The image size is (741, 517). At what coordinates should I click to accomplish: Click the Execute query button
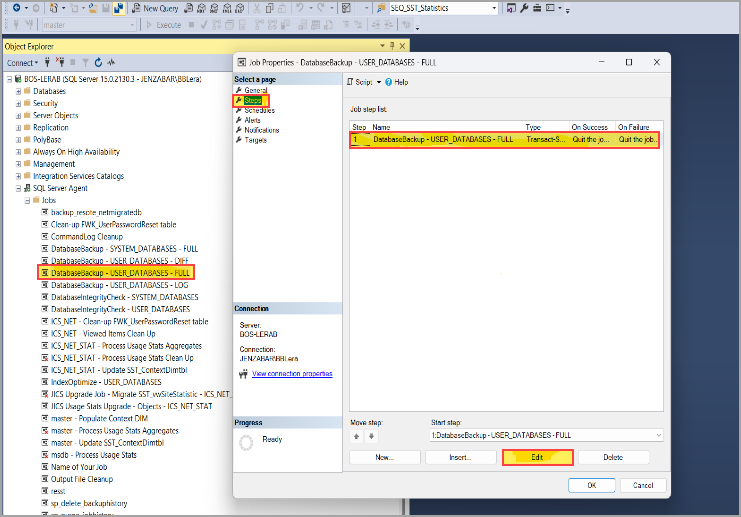point(164,25)
